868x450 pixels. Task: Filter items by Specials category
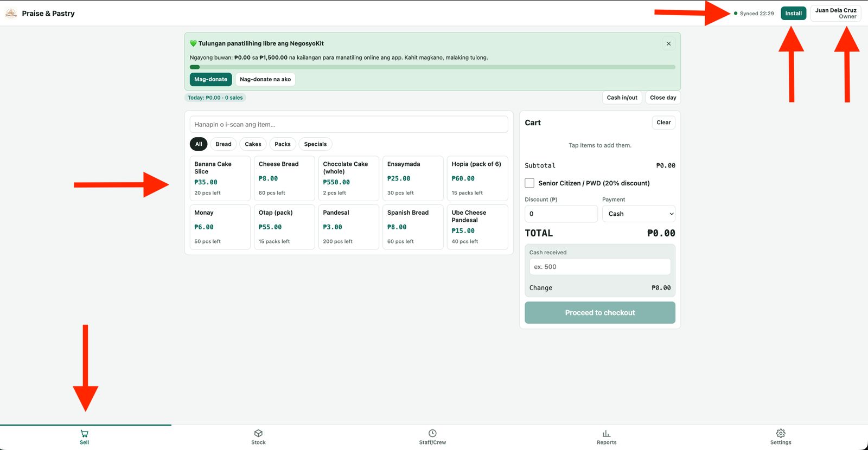[315, 144]
